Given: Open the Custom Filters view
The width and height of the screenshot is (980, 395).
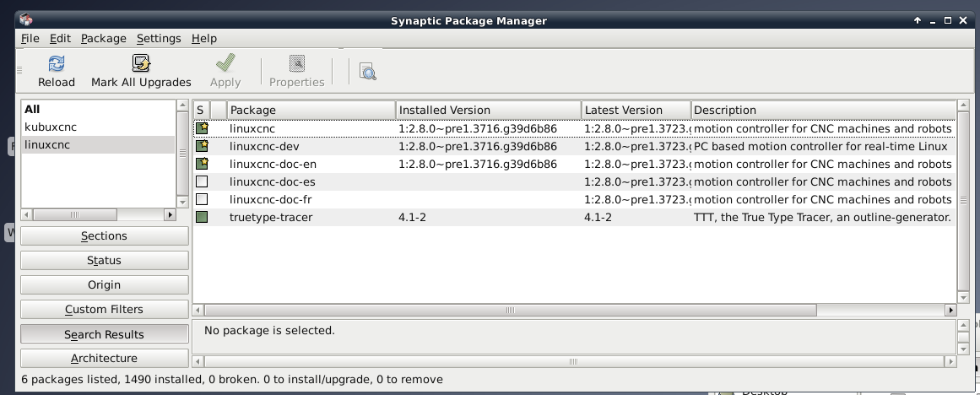Looking at the screenshot, I should (105, 310).
